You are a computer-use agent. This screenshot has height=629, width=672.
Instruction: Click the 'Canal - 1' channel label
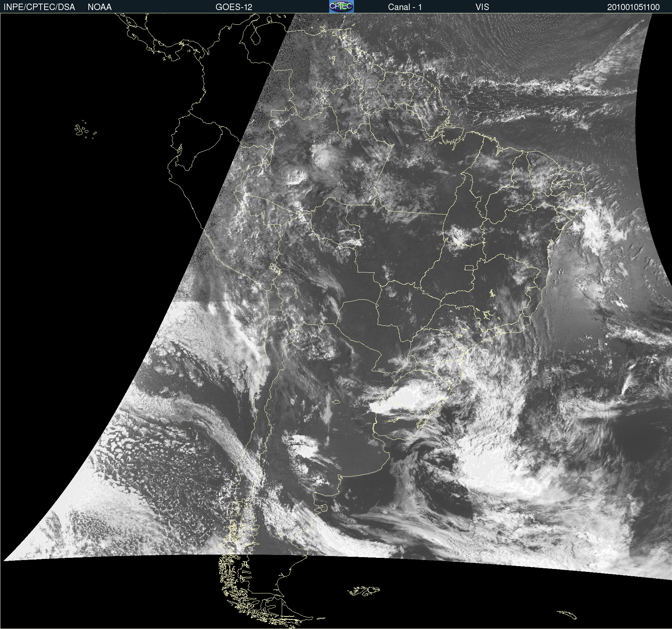pyautogui.click(x=405, y=7)
